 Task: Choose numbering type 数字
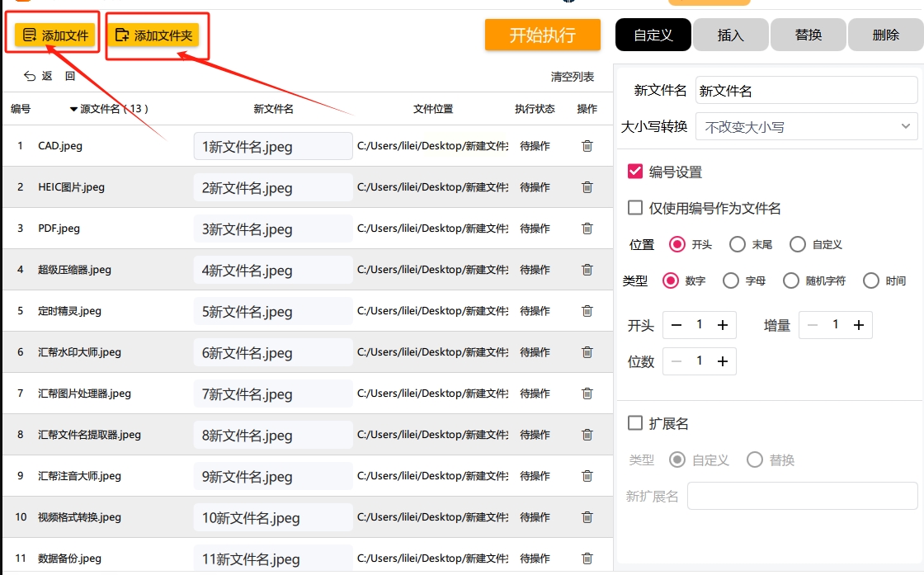(671, 280)
